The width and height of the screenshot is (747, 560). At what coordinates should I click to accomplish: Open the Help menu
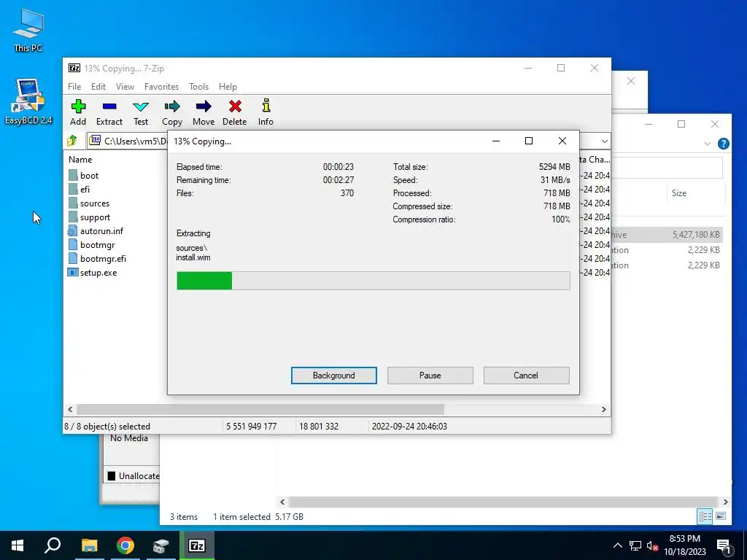(x=228, y=87)
